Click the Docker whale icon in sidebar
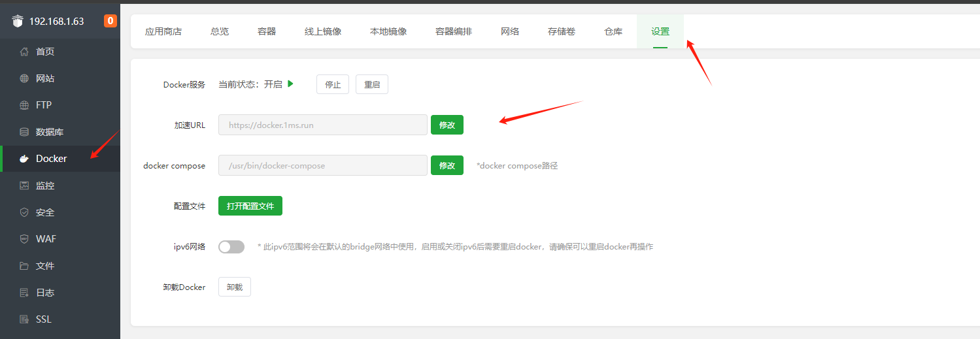This screenshot has width=980, height=339. tap(24, 159)
